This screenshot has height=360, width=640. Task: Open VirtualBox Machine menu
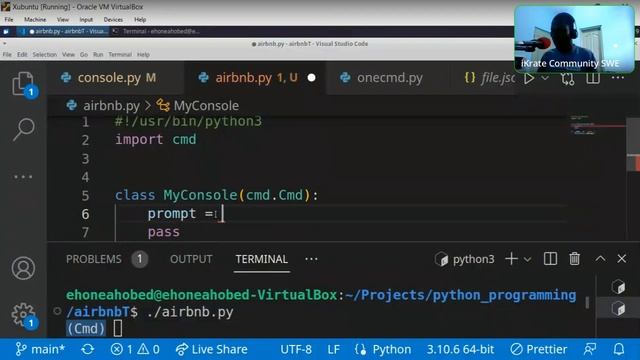point(35,19)
